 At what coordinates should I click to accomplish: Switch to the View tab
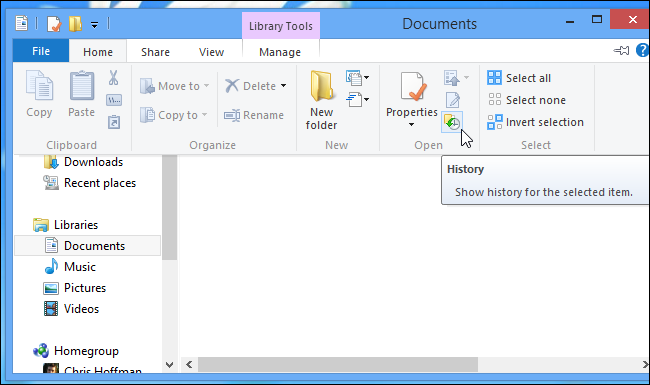211,52
